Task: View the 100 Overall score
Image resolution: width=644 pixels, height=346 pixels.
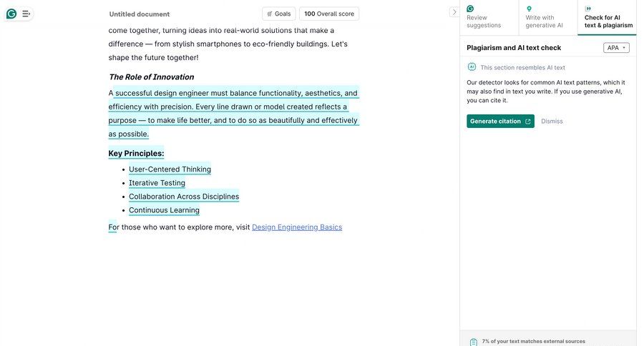Action: pos(329,14)
